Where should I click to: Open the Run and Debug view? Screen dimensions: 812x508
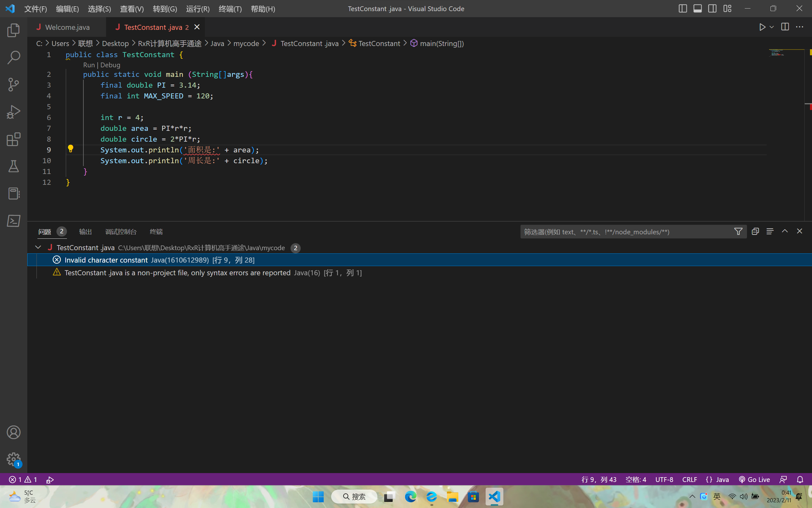pos(13,112)
